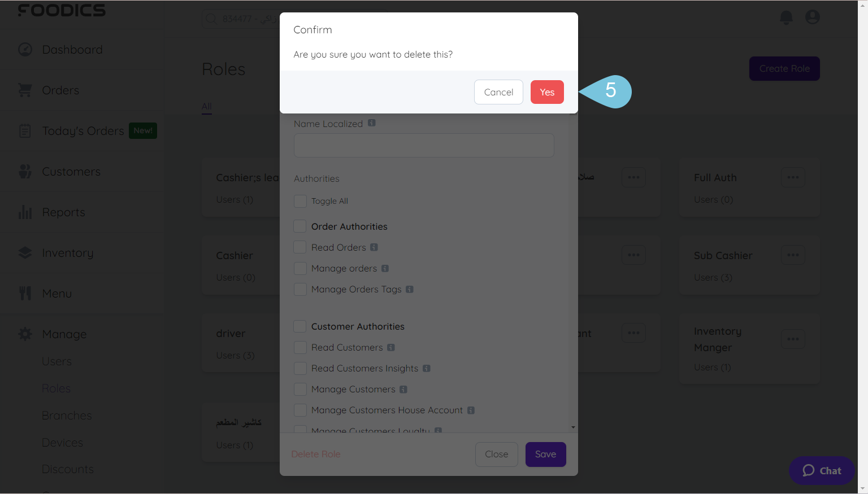Viewport: 868px width, 494px height.
Task: Click the Menu utensils icon
Action: click(25, 293)
